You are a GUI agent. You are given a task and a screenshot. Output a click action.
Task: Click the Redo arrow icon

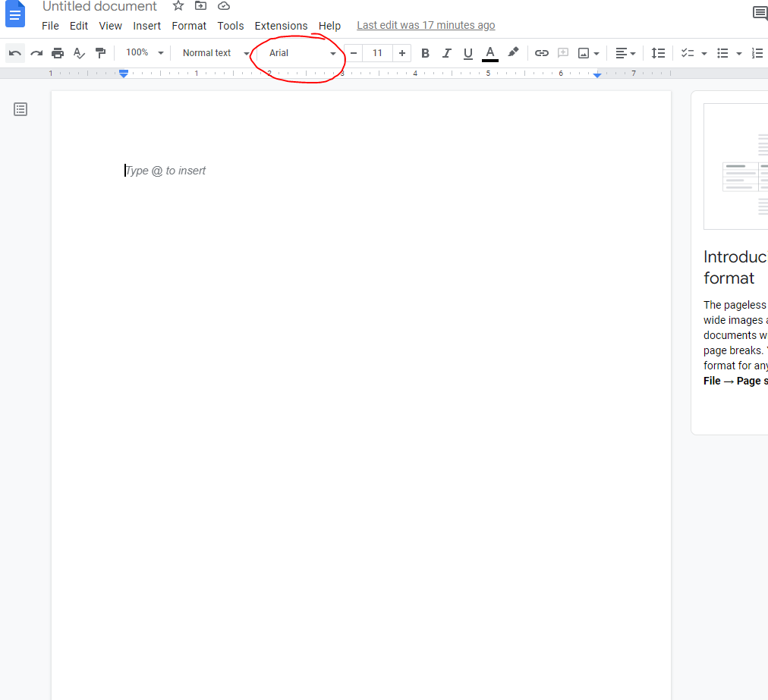point(36,53)
